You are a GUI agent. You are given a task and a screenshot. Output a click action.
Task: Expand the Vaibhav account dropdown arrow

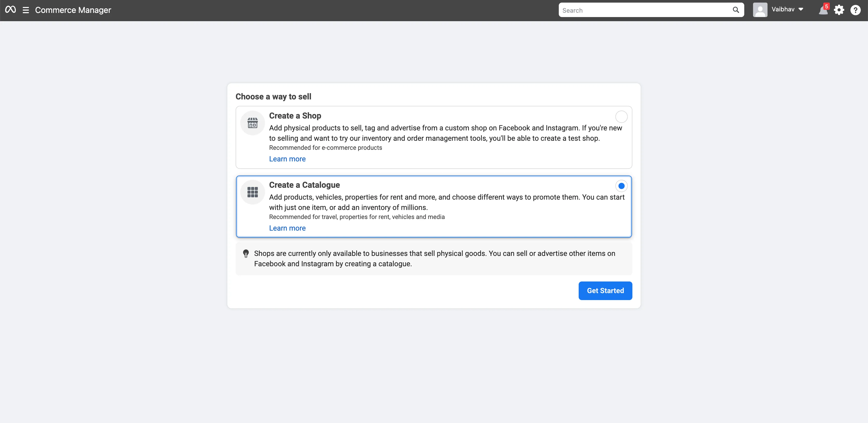click(x=801, y=10)
